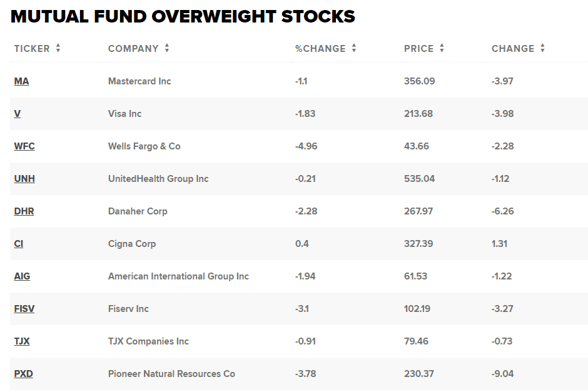The height and width of the screenshot is (392, 588).
Task: Open the UNH ticker link
Action: point(24,179)
